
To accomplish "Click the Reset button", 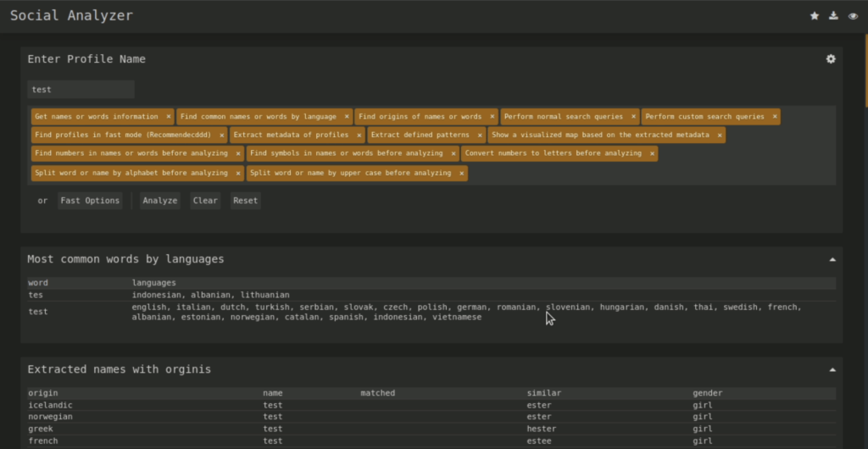I will 245,201.
